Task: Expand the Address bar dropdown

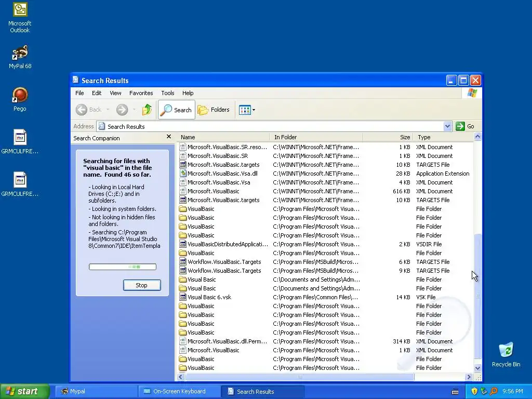Action: point(447,126)
